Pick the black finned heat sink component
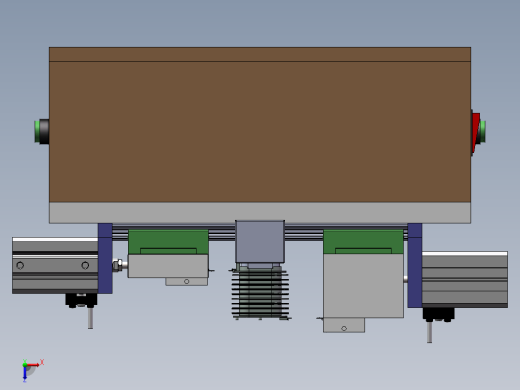Screen dimensions: 520x390 point(260,292)
